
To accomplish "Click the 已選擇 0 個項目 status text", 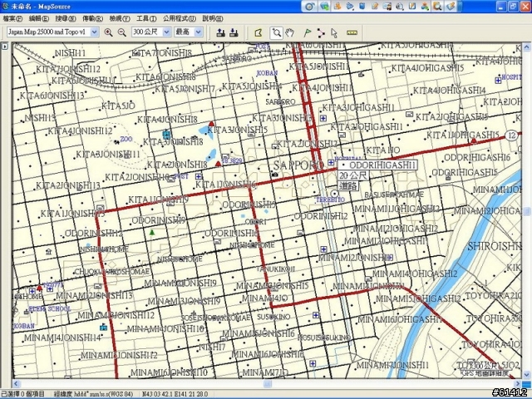I will 22,394.
